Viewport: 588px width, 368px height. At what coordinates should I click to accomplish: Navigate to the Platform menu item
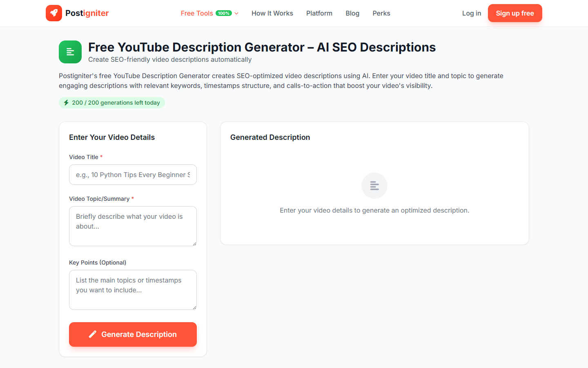pyautogui.click(x=319, y=13)
